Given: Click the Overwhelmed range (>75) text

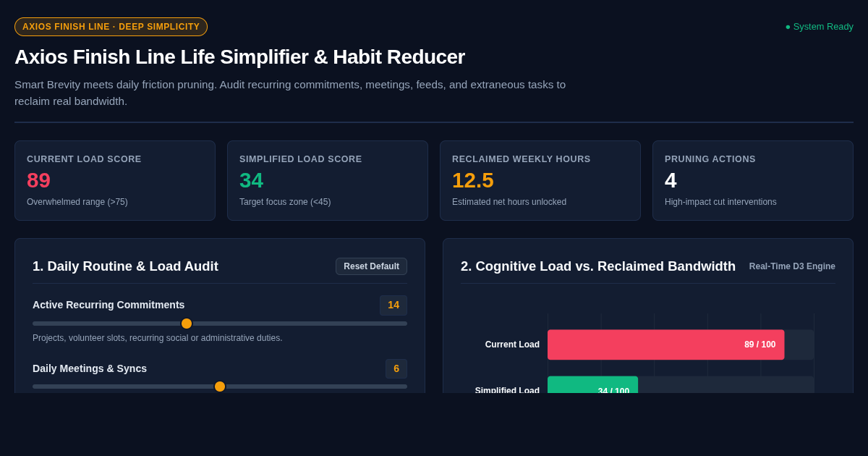Looking at the screenshot, I should click(77, 202).
